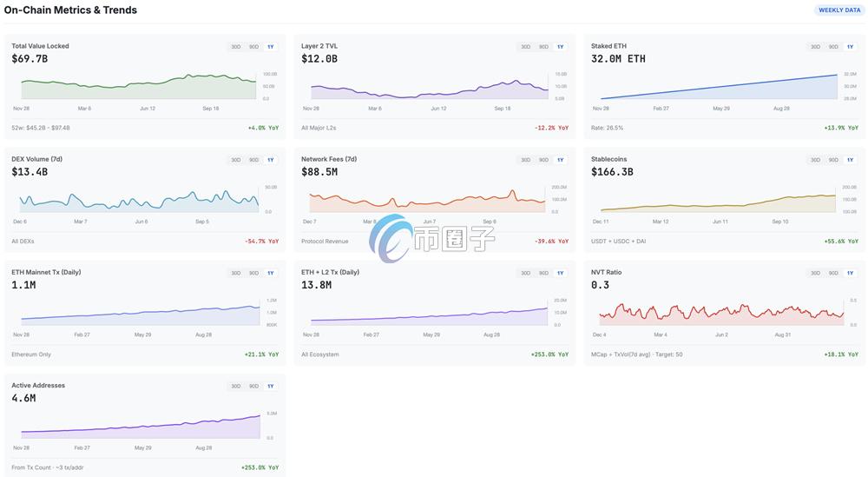Select 1Y range on Layer 2 TVL
868x477 pixels.
tap(561, 47)
